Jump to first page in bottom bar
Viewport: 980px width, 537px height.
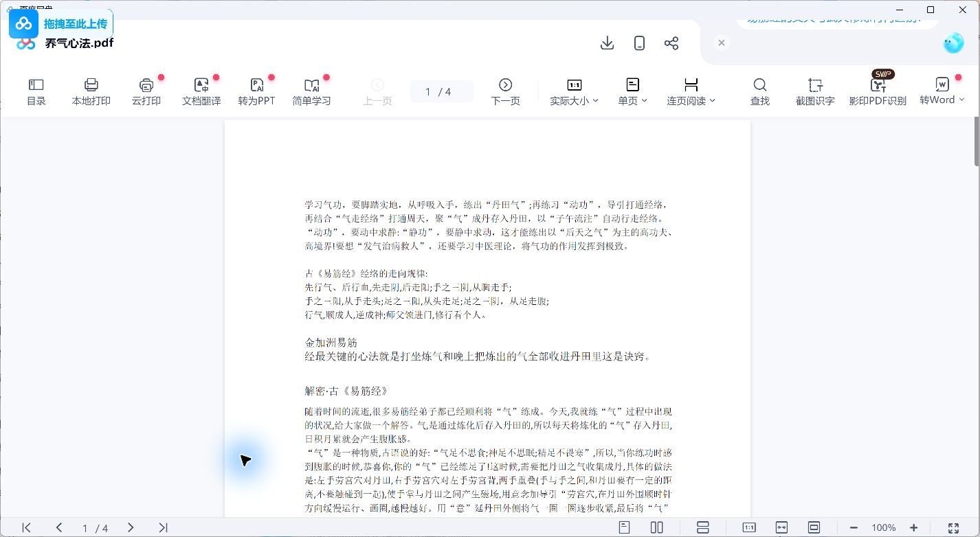tap(27, 527)
